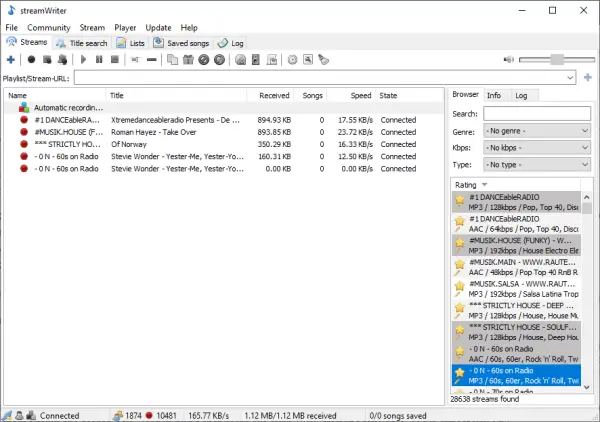This screenshot has height=422, width=600.
Task: Click the flashlight toolbar icon
Action: (324, 60)
